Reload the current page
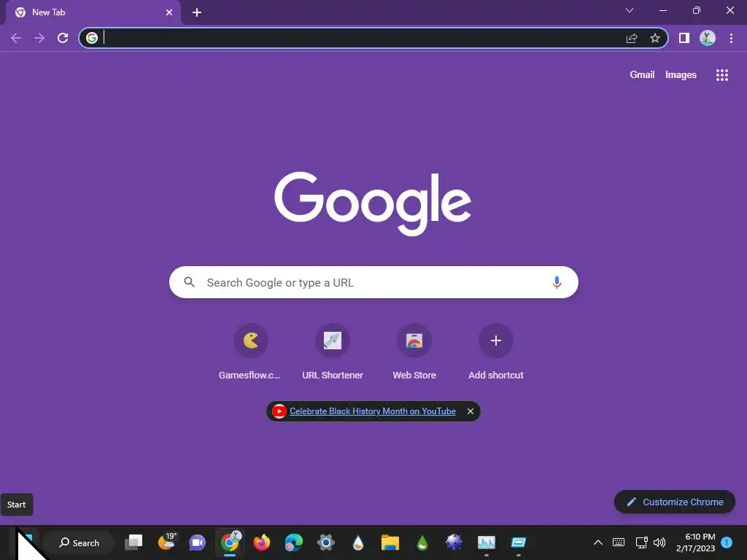Viewport: 747px width, 560px height. pyautogui.click(x=63, y=38)
